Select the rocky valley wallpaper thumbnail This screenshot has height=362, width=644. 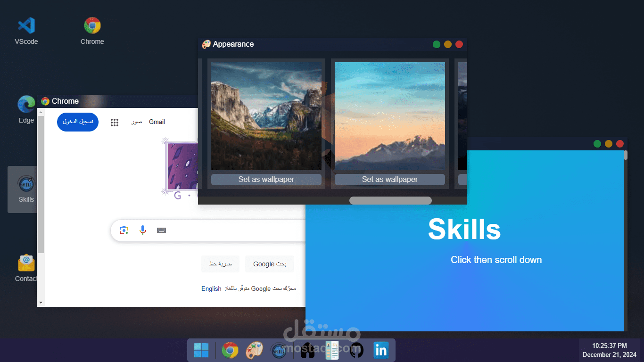(266, 116)
